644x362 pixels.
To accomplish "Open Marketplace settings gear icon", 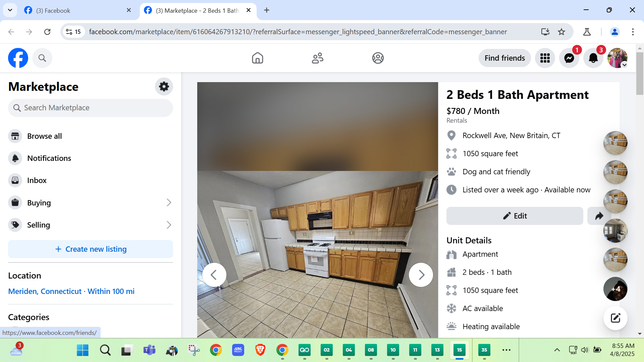I will [164, 86].
